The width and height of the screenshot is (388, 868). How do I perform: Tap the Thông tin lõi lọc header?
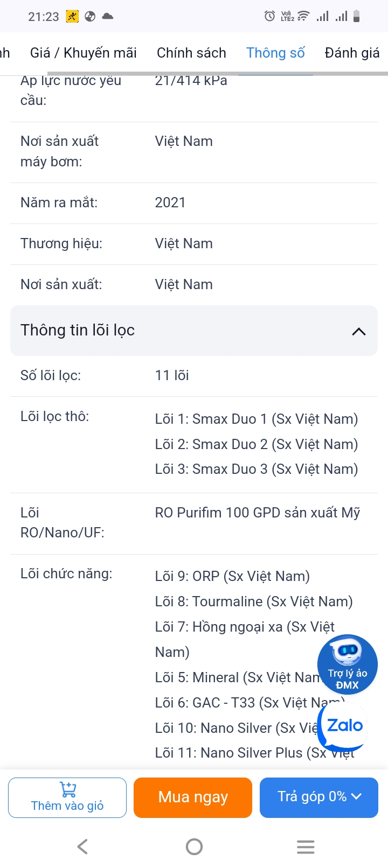pyautogui.click(x=78, y=330)
